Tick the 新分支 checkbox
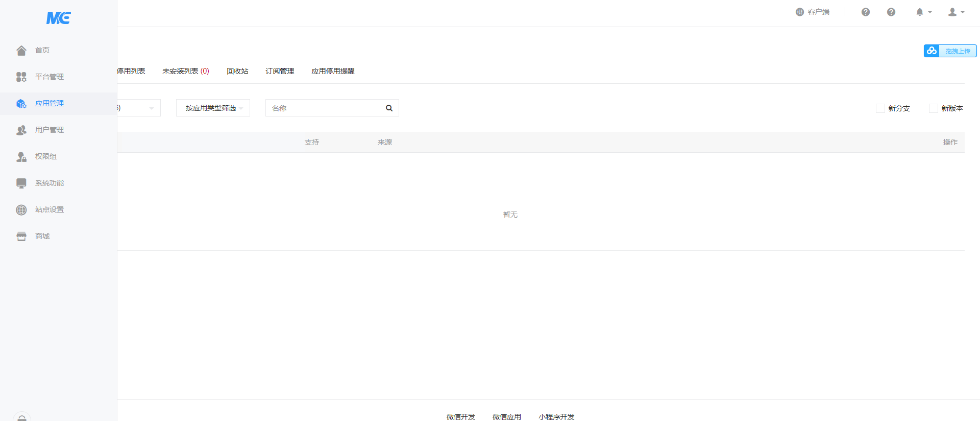 coord(880,108)
